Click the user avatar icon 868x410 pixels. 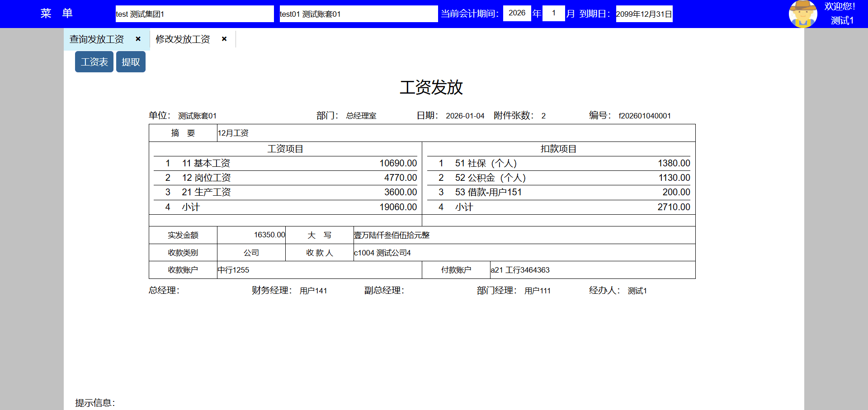(802, 14)
